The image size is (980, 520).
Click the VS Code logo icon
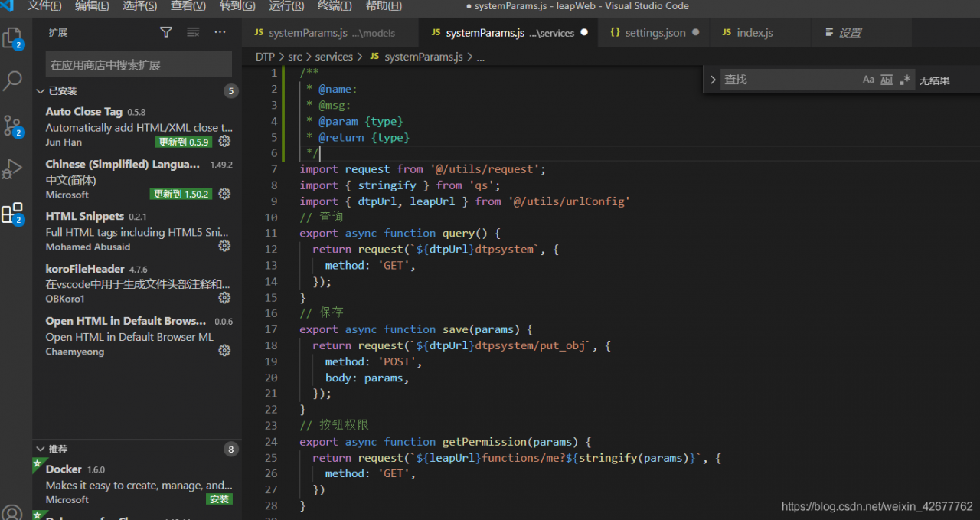point(8,6)
